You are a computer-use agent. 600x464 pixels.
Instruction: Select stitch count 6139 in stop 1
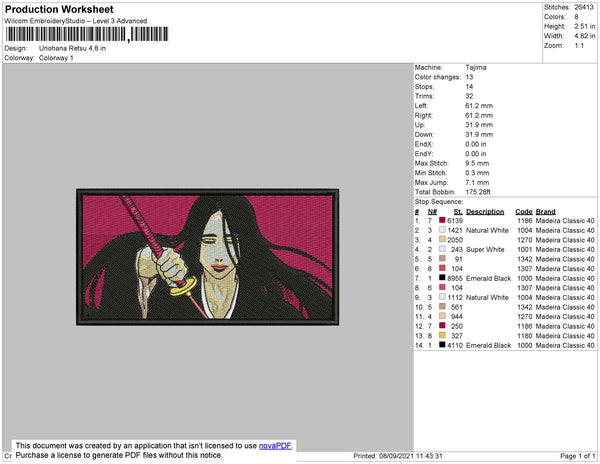455,221
